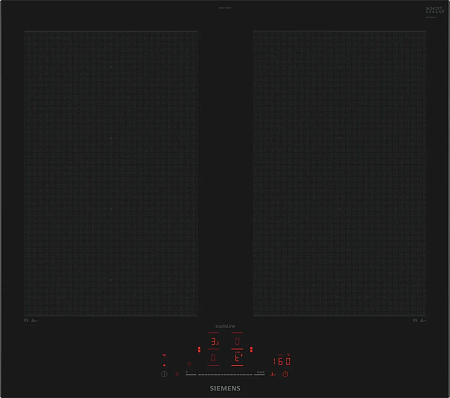The width and height of the screenshot is (450, 398).
Task: Tap the red childproof lock icon beside power
Action: coord(177,374)
